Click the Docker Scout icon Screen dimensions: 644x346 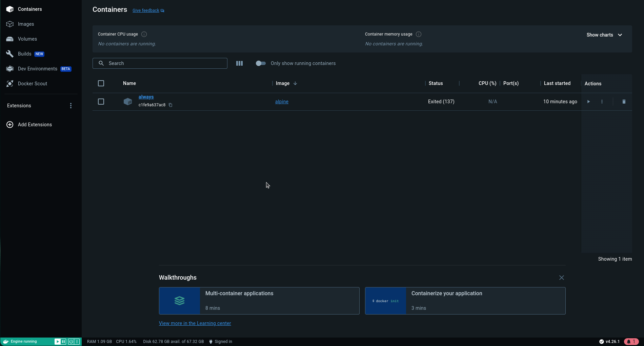10,84
